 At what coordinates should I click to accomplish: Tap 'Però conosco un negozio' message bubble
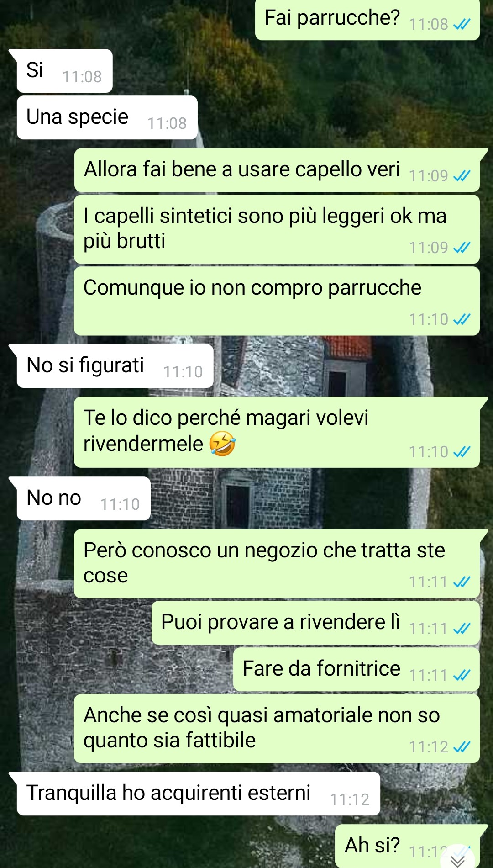277,564
